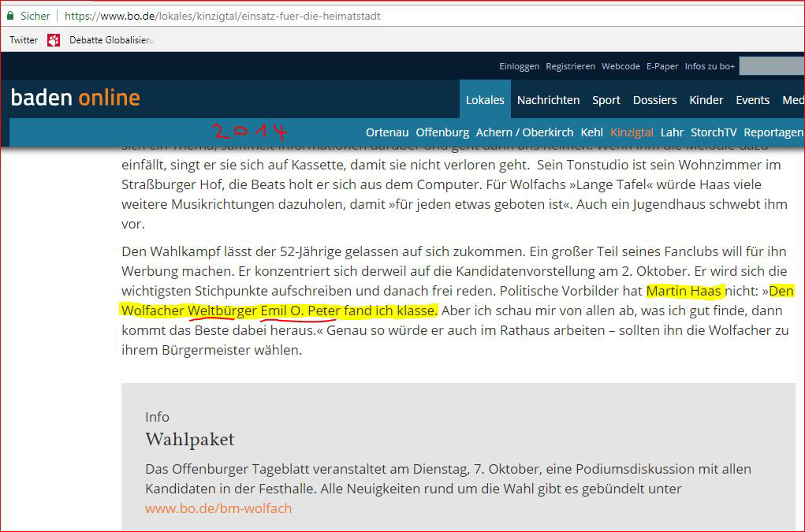Open the E-Paper link
The height and width of the screenshot is (532, 805).
pos(662,66)
